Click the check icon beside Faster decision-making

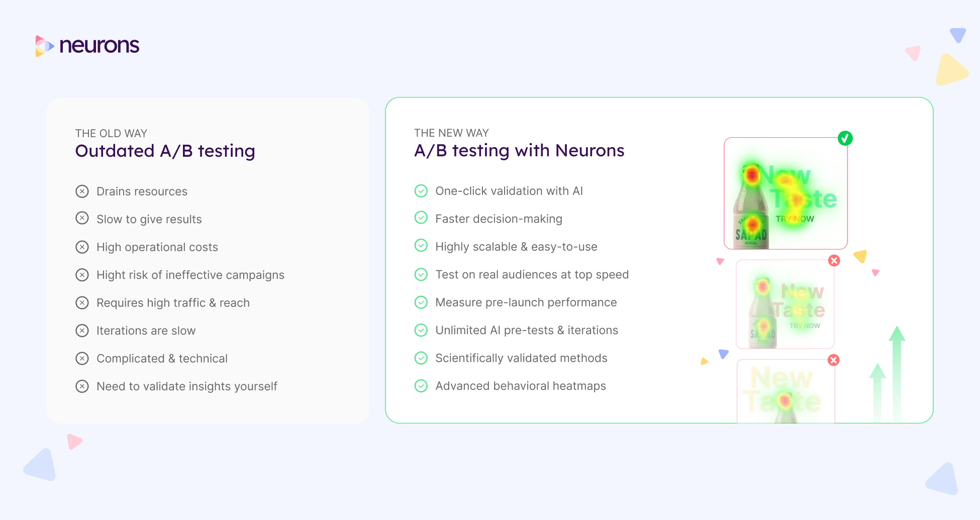pyautogui.click(x=421, y=218)
